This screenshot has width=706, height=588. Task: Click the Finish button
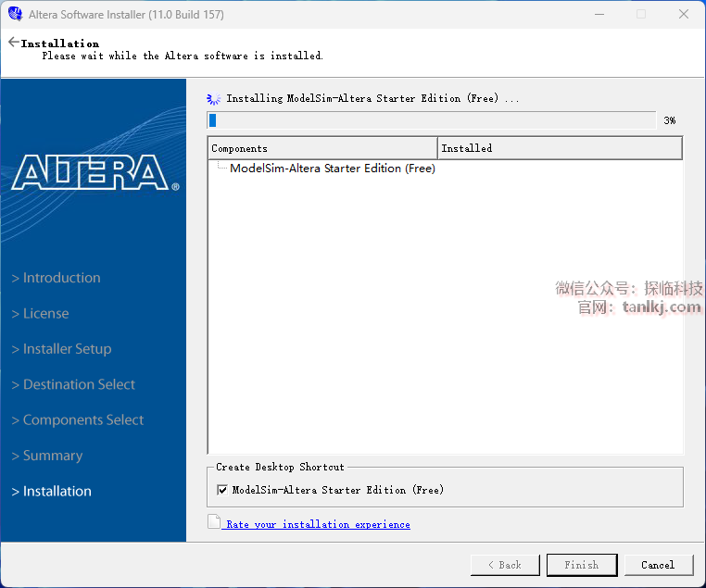[x=582, y=565]
